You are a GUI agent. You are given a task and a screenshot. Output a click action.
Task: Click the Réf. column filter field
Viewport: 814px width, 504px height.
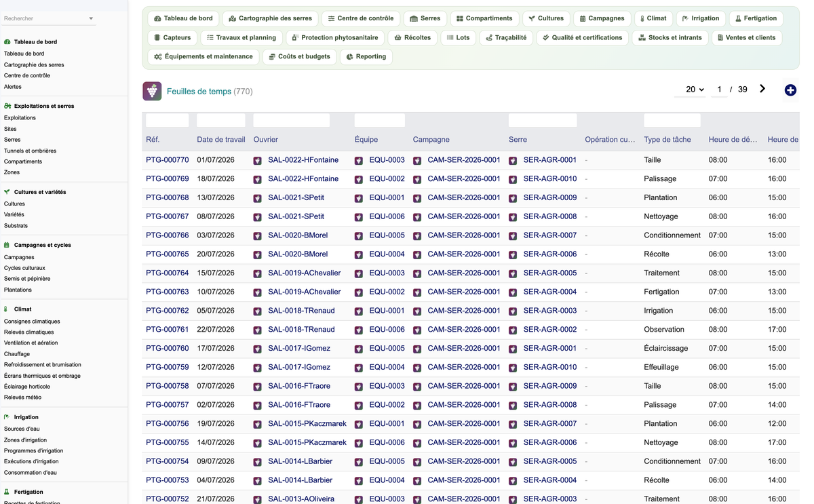168,120
